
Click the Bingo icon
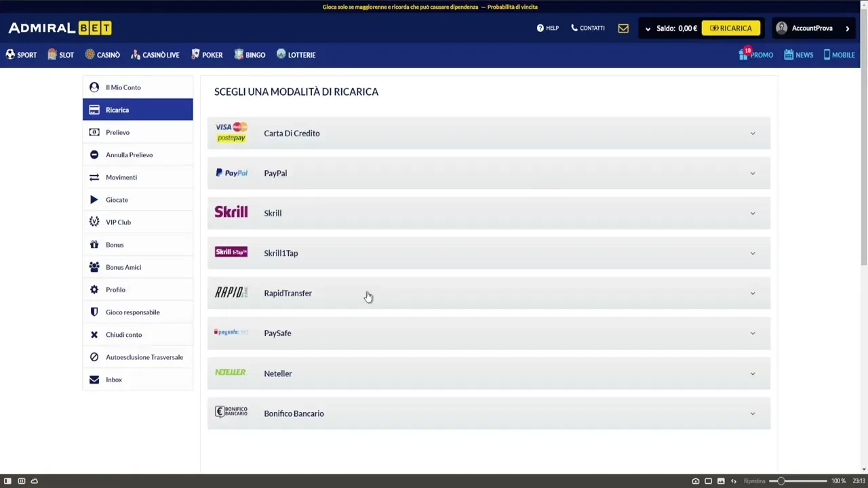tap(239, 54)
